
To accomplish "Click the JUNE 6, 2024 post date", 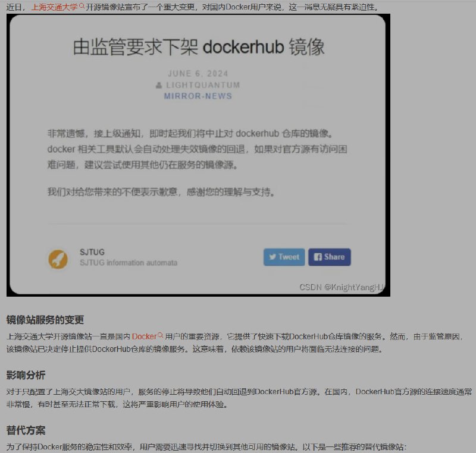I will [x=198, y=74].
